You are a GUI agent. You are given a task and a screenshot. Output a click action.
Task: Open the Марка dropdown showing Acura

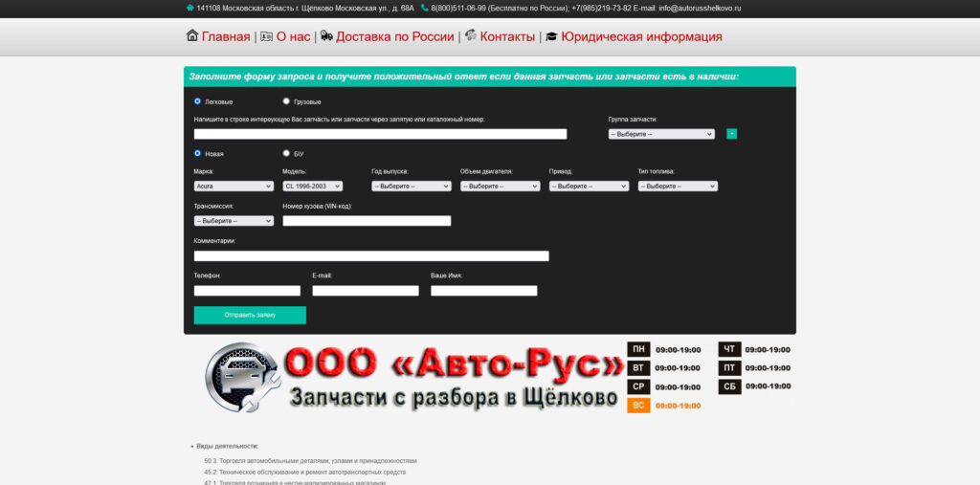pyautogui.click(x=234, y=187)
